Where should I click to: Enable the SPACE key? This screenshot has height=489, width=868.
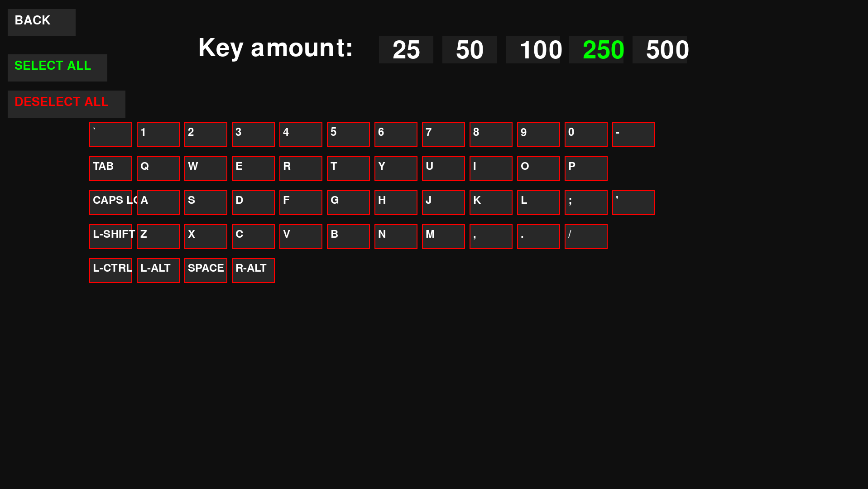206,270
